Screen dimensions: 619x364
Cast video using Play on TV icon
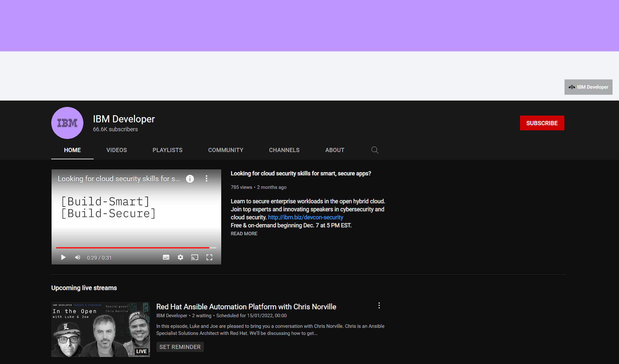pyautogui.click(x=195, y=257)
